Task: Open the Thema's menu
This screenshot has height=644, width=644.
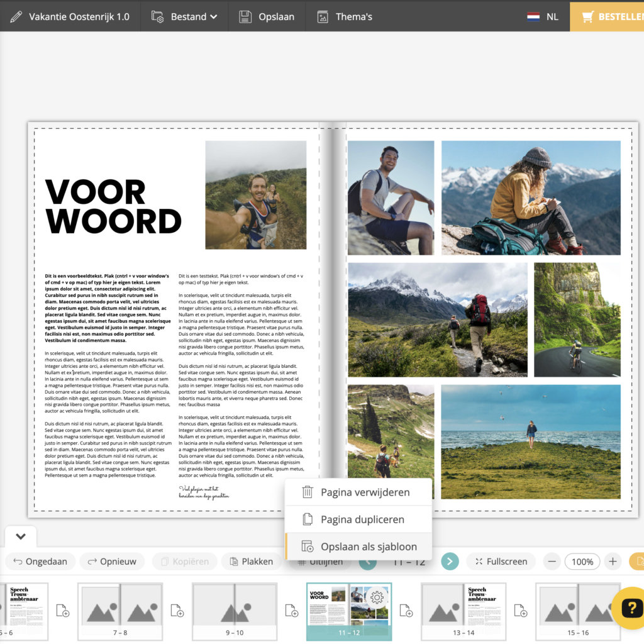Action: pyautogui.click(x=345, y=17)
